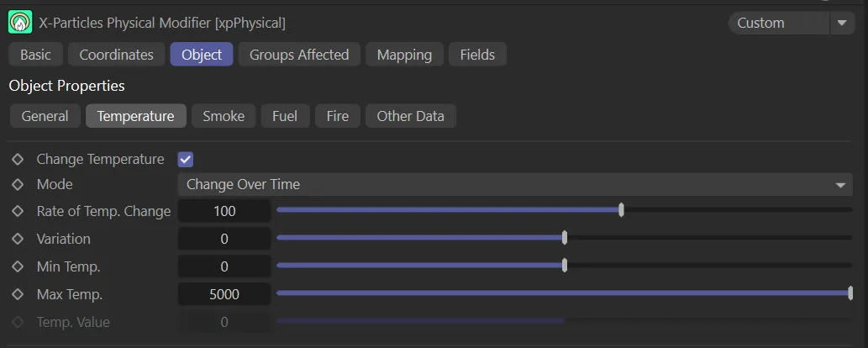Click keyframe diamond beside Max Temp.
Viewport: 868px width, 348px height.
17,294
